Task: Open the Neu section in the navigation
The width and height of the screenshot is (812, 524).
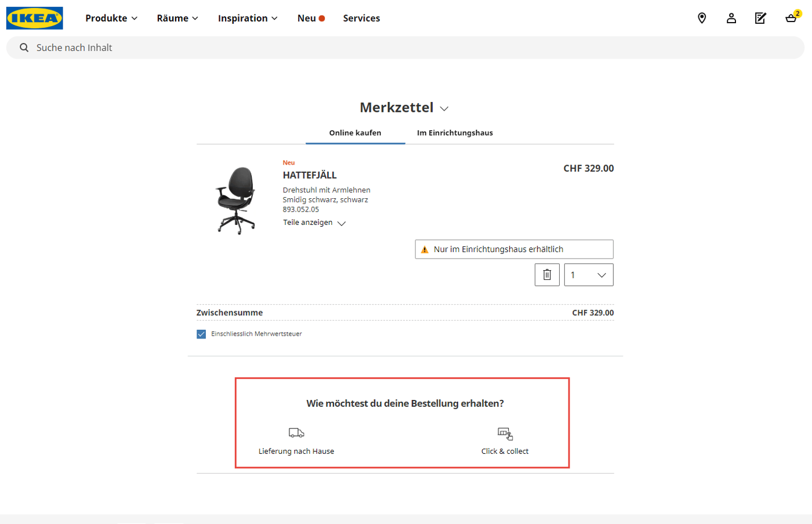Action: (x=306, y=18)
